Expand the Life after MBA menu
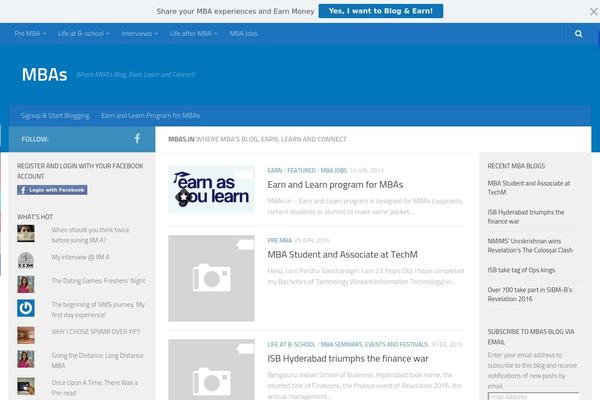600x400 pixels. pyautogui.click(x=193, y=34)
